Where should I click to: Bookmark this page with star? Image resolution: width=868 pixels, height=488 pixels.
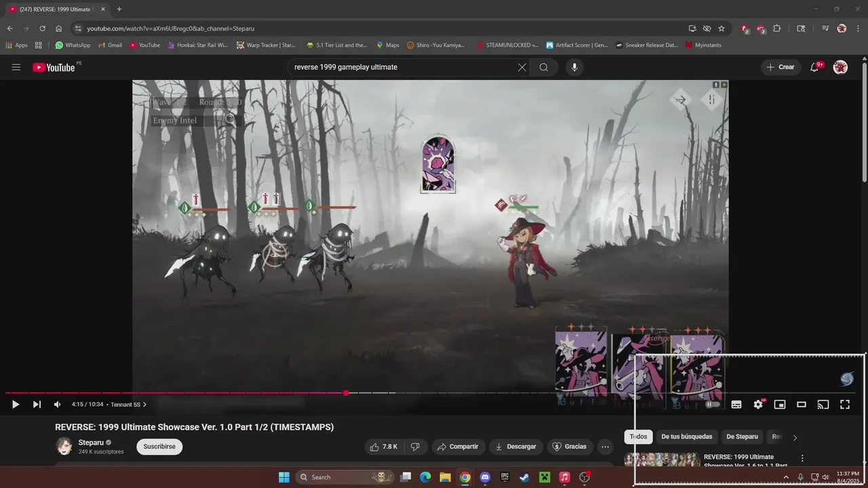click(722, 28)
